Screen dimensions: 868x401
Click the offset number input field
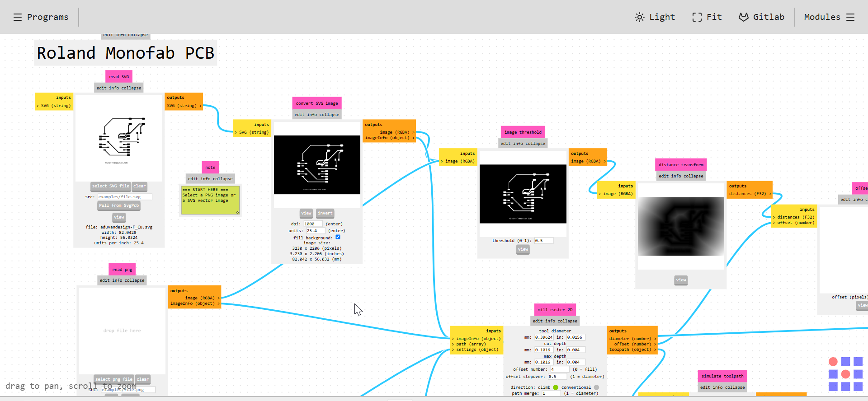click(x=560, y=369)
